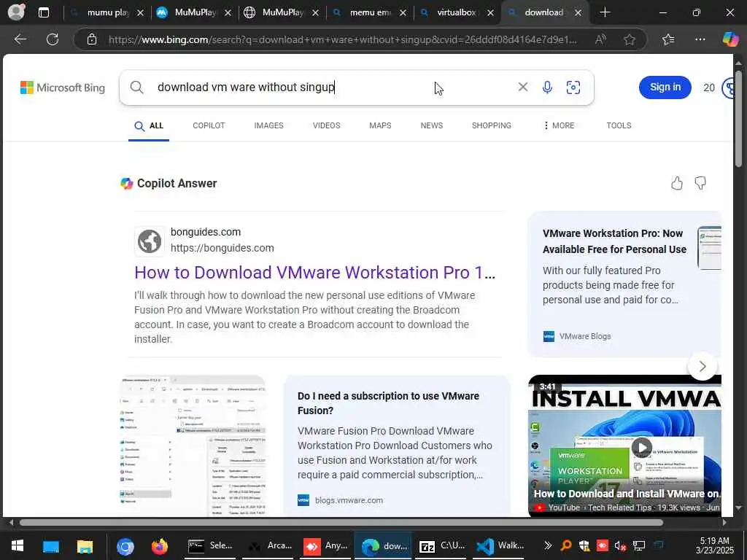The height and width of the screenshot is (560, 747).
Task: Select the MAPS search tab
Action: pos(380,125)
